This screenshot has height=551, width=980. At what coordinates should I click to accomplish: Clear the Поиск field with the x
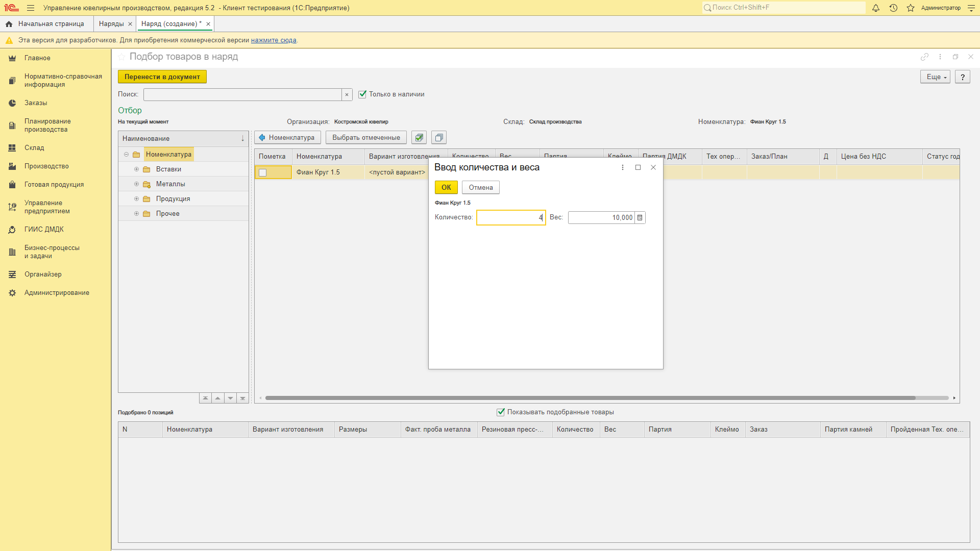(x=347, y=94)
